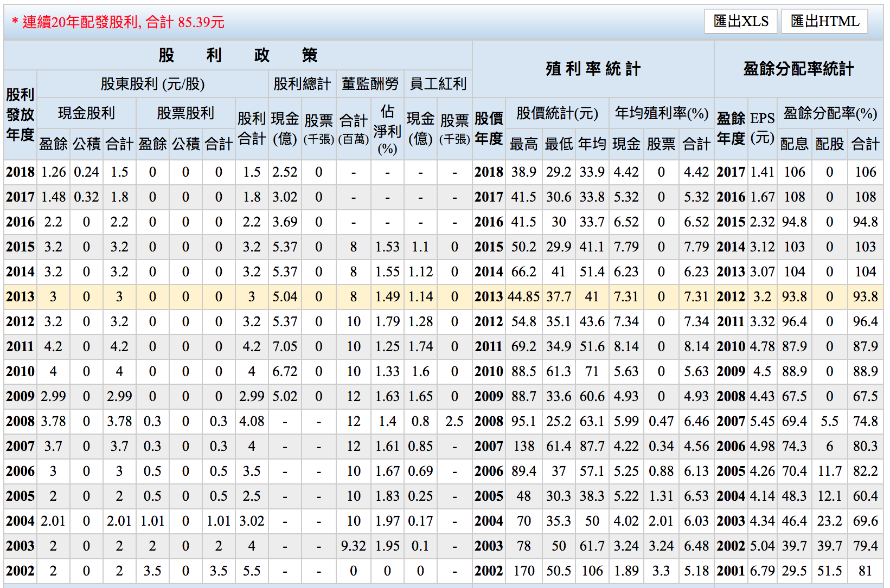Click the 匯出HTML export button
This screenshot has width=890, height=588.
pyautogui.click(x=824, y=22)
